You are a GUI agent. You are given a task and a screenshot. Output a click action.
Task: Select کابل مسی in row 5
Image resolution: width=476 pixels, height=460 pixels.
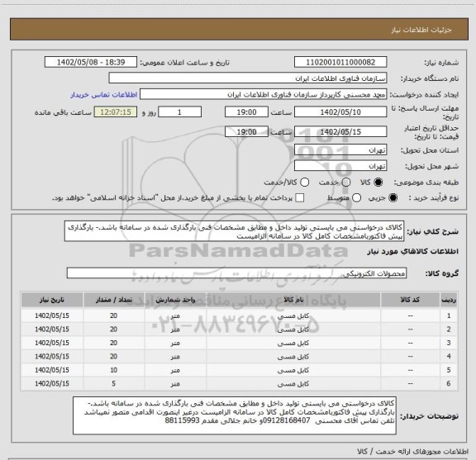293,370
